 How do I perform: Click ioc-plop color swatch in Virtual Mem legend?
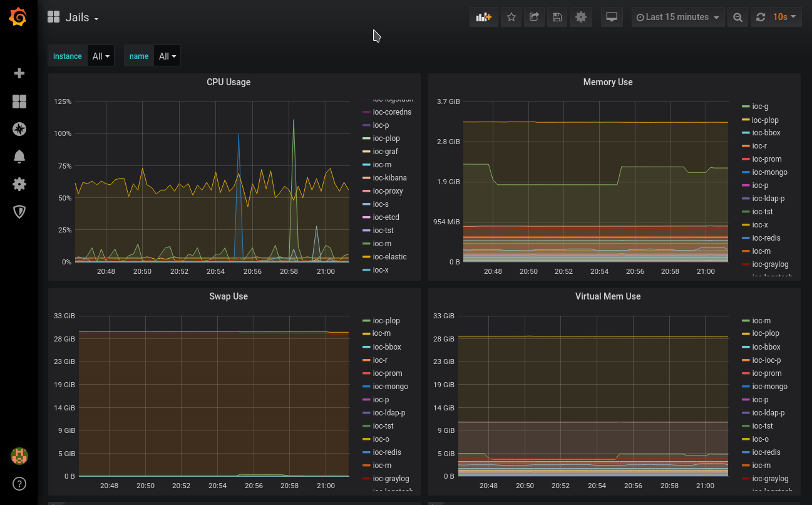coord(746,334)
